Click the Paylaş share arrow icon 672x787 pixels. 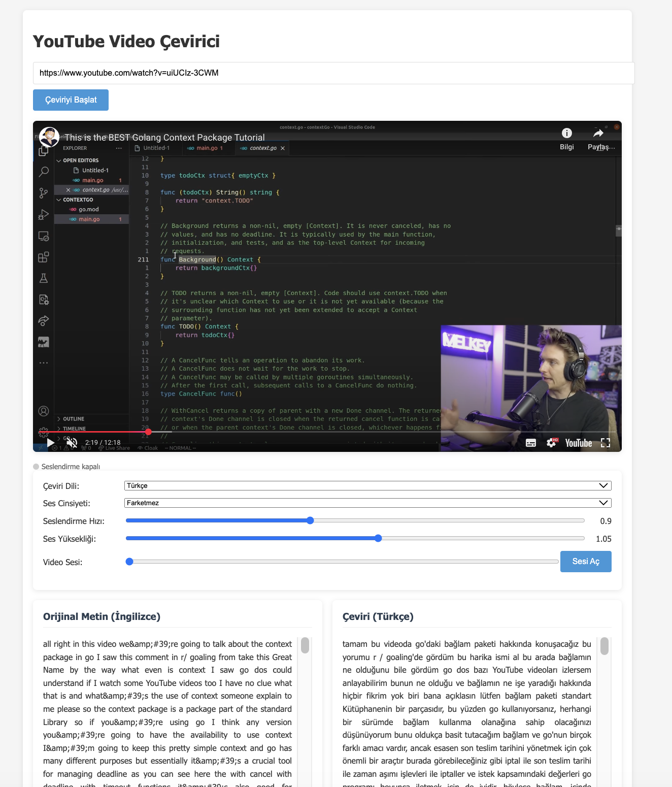pos(598,133)
